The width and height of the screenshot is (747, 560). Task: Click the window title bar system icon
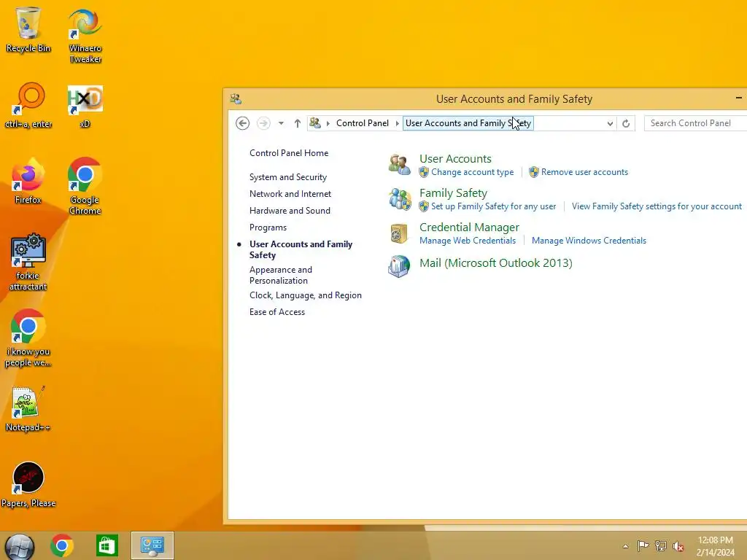[236, 99]
